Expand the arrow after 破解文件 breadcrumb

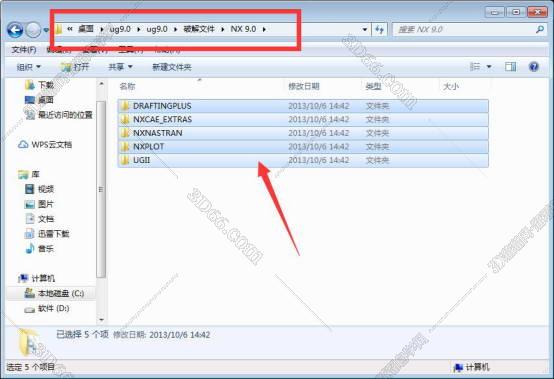click(223, 29)
